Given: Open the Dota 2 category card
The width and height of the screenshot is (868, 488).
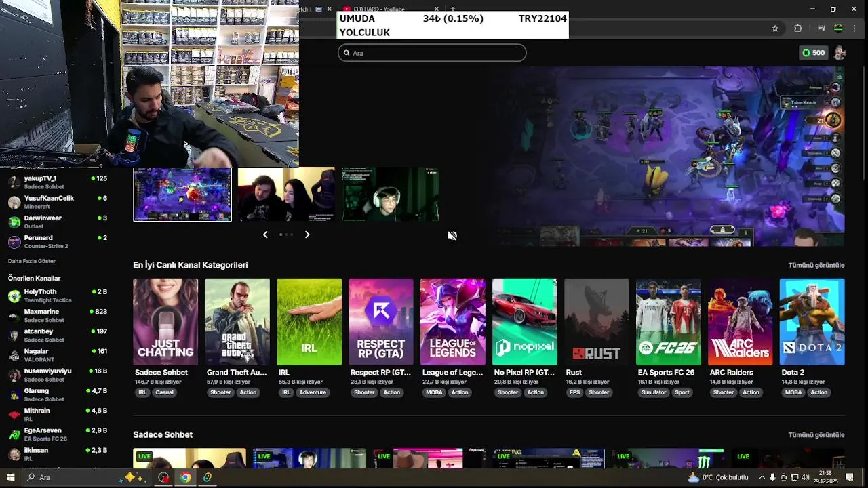Looking at the screenshot, I should tap(812, 322).
